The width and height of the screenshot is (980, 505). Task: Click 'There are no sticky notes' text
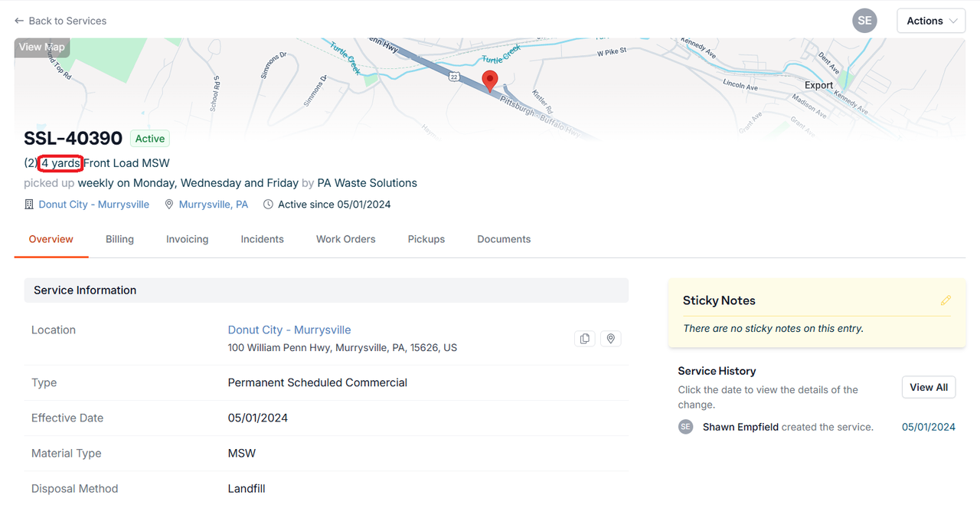tap(773, 329)
